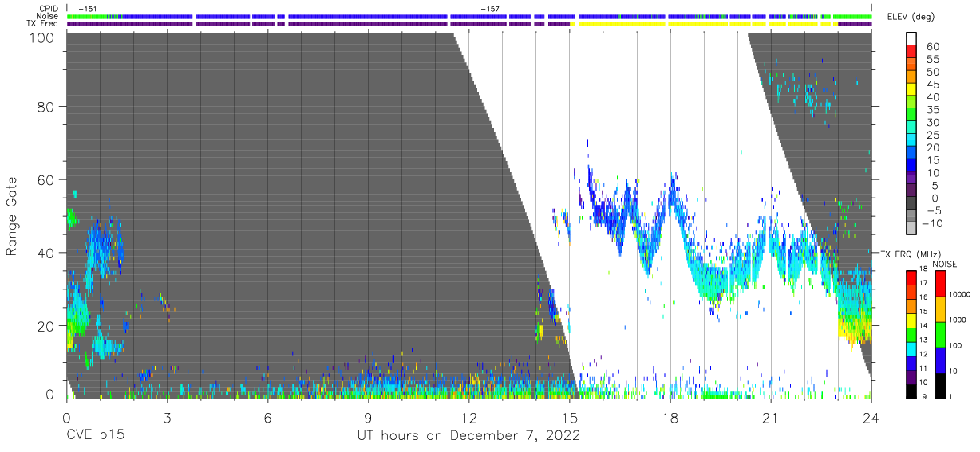
Task: Click the x-axis hour tick '3'
Action: (x=167, y=418)
